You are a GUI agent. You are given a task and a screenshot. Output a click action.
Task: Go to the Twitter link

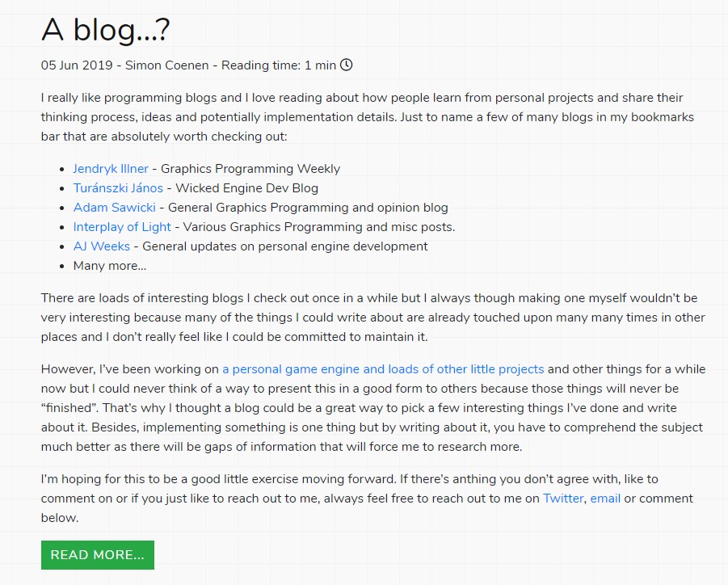point(563,499)
